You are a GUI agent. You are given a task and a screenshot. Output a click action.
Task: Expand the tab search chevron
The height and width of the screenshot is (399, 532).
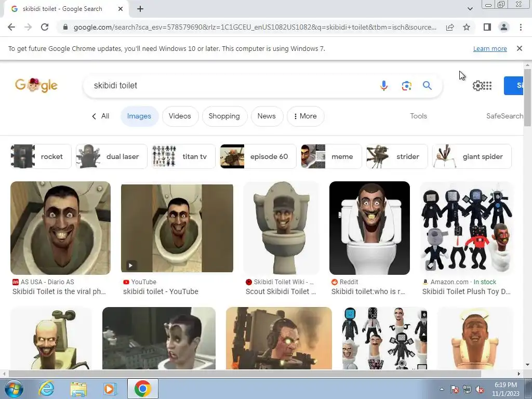tap(470, 9)
